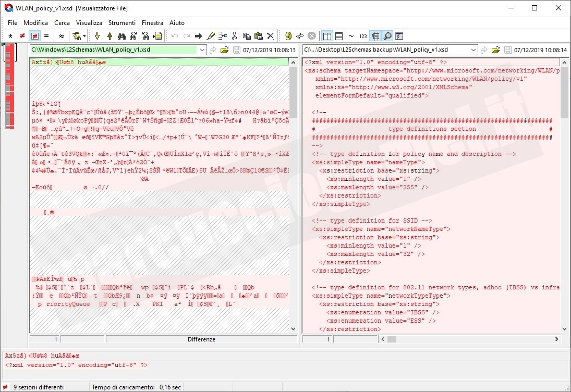Image resolution: width=571 pixels, height=392 pixels.
Task: Expand right file path dropdown
Action: click(473, 50)
